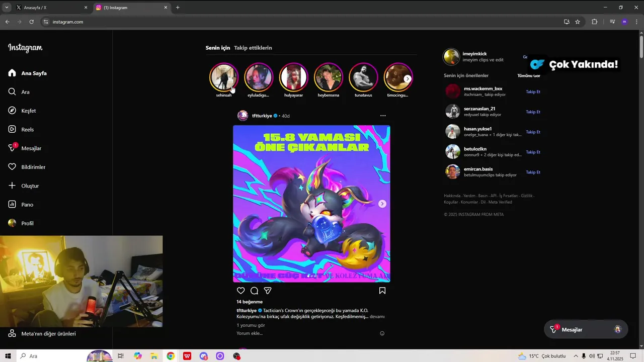
Task: Click the 'Yorum ekle...' comment field
Action: tap(306, 333)
